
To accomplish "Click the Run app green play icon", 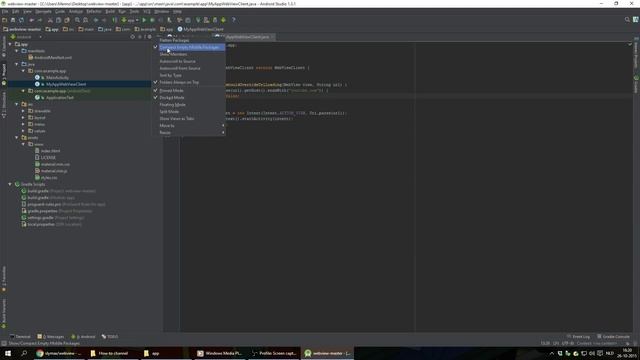I will pyautogui.click(x=144, y=20).
